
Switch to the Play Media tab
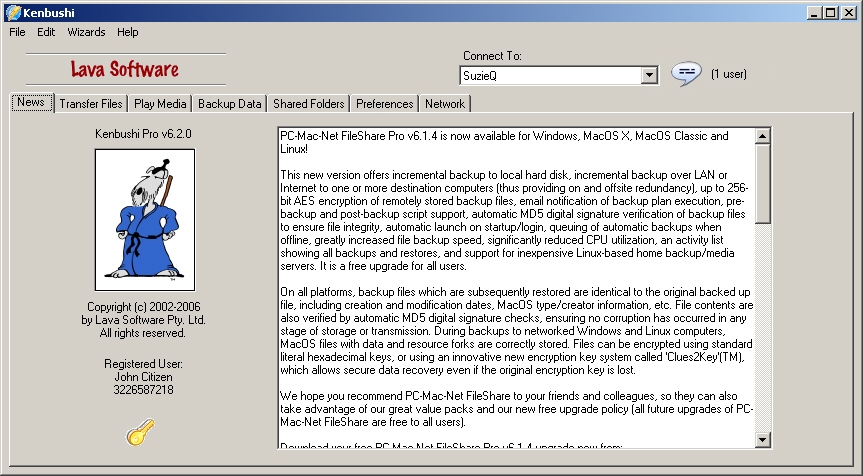(x=160, y=103)
